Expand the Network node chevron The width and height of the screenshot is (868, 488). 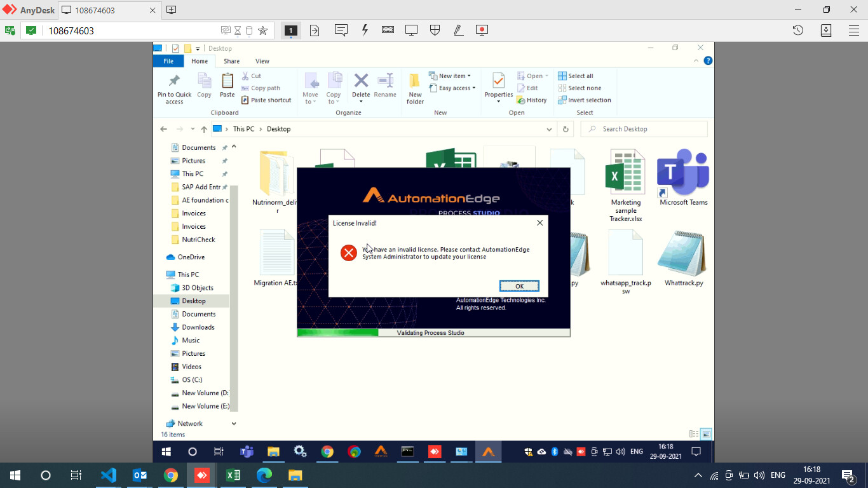[x=234, y=424]
